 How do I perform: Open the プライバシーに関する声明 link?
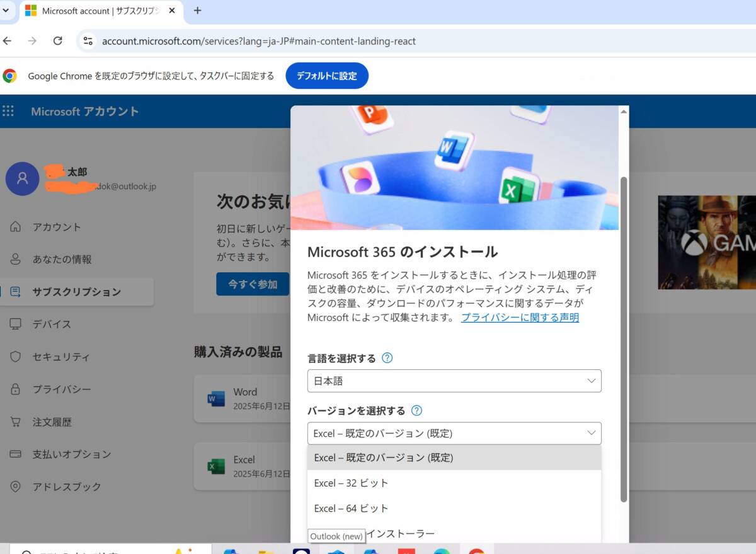click(x=519, y=318)
